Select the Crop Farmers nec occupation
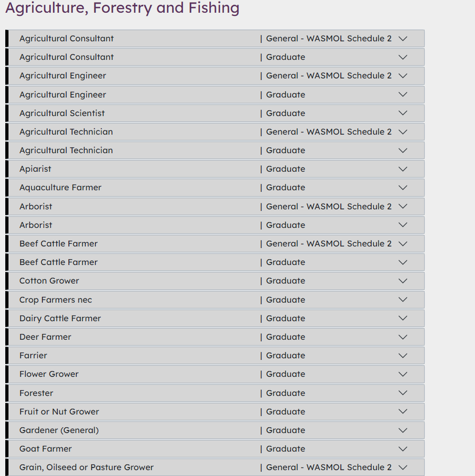Viewport: 475px width, 476px height. (x=56, y=299)
